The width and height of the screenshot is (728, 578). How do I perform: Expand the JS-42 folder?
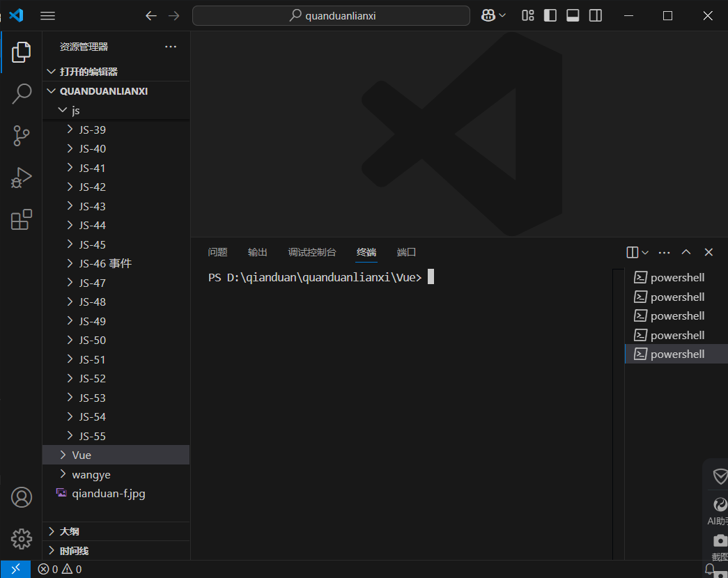pyautogui.click(x=70, y=187)
